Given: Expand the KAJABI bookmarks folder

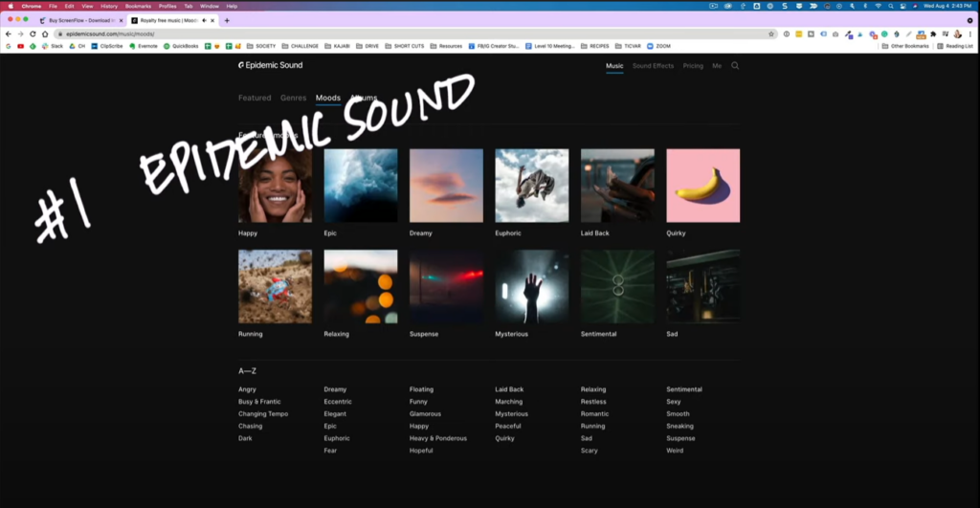Looking at the screenshot, I should [x=337, y=46].
